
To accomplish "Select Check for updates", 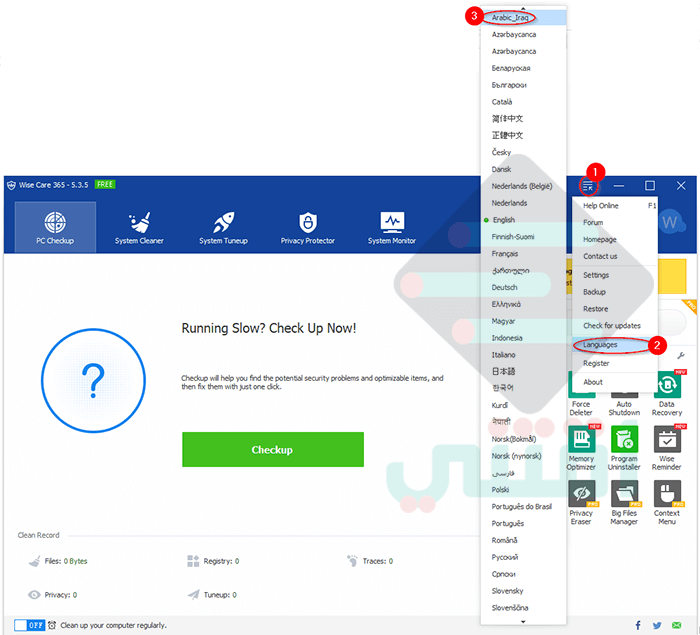I will tap(615, 326).
